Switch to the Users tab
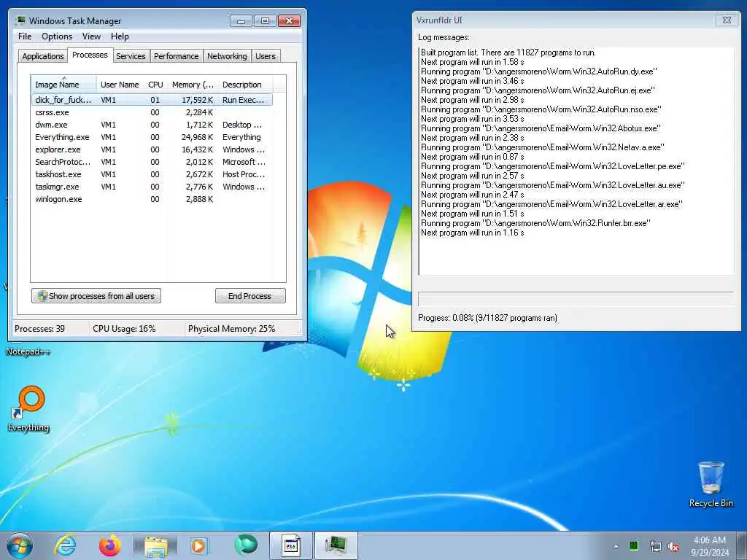747x560 pixels. pos(266,56)
